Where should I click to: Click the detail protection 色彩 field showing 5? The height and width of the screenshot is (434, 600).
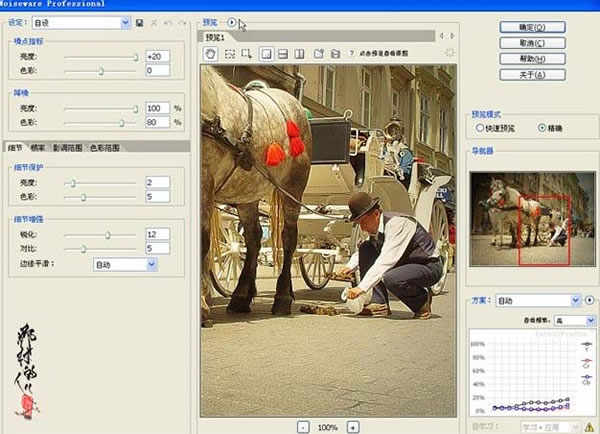[x=158, y=196]
